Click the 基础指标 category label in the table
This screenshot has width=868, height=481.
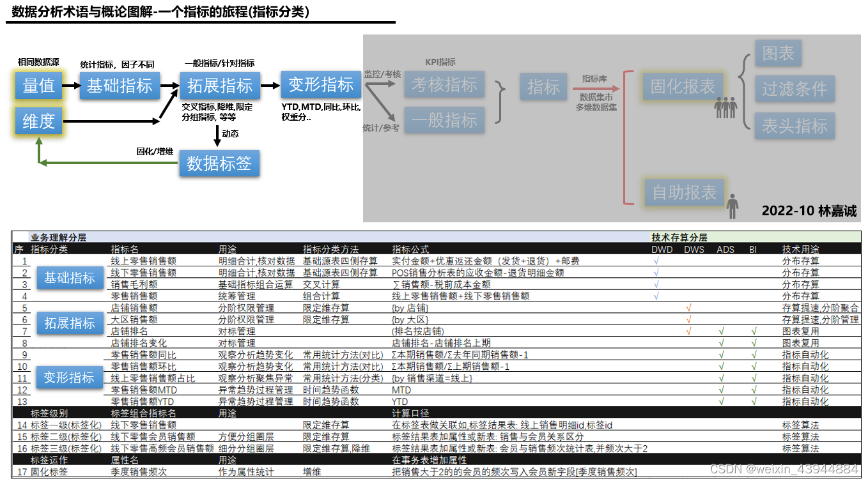(x=70, y=278)
